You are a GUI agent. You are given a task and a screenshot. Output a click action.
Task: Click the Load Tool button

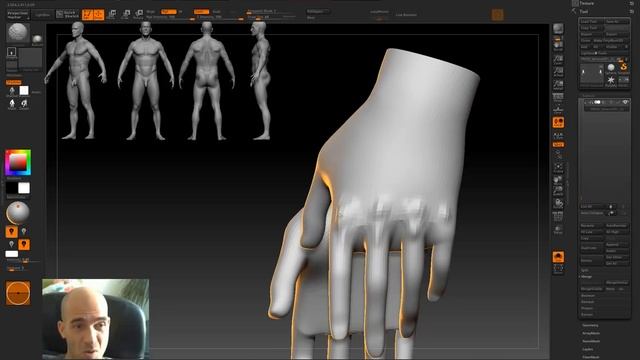pos(591,21)
